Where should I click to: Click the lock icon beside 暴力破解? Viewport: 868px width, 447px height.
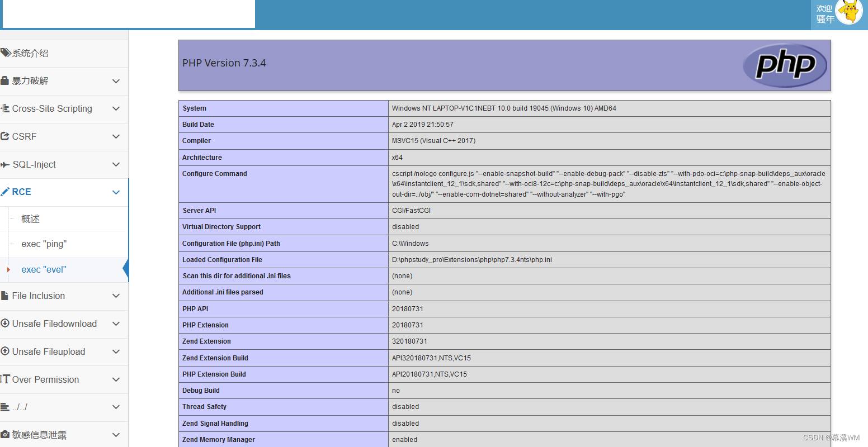(5, 81)
